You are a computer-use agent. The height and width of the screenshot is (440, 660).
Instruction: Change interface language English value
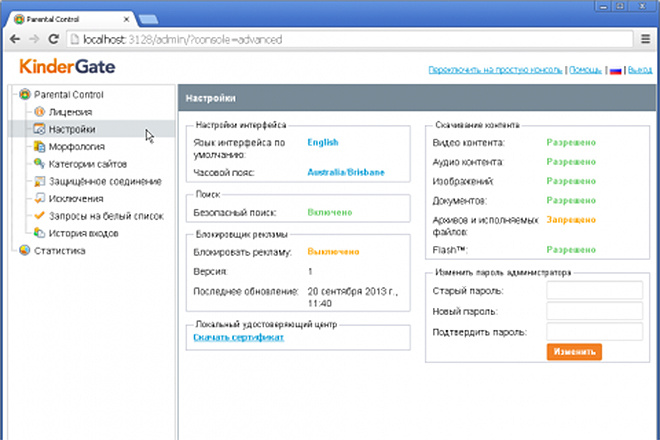click(x=323, y=142)
